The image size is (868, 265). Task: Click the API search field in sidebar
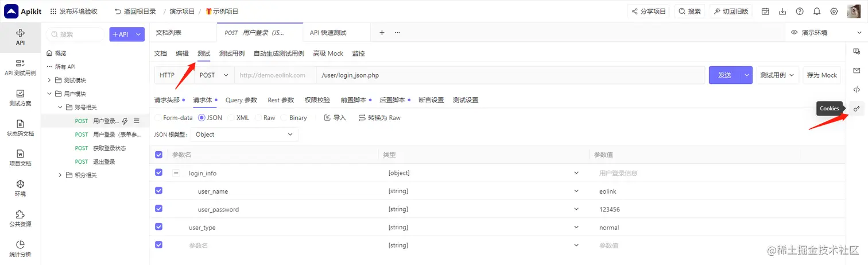click(76, 34)
